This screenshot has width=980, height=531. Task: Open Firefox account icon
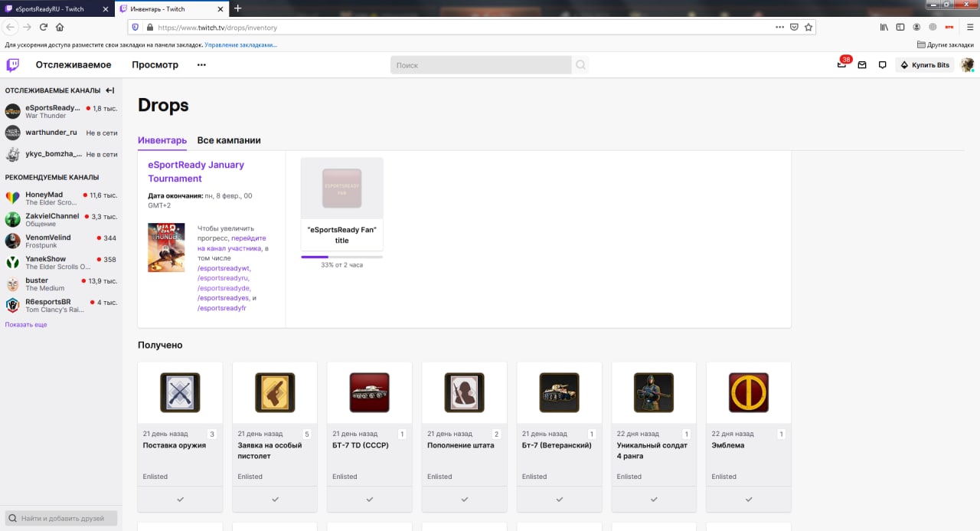coord(916,27)
